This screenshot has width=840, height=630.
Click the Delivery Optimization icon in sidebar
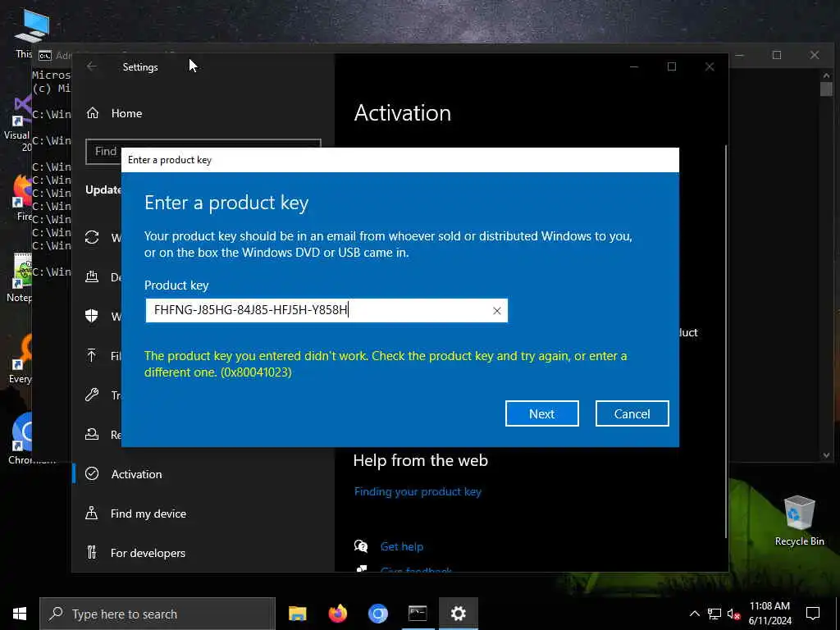[92, 276]
